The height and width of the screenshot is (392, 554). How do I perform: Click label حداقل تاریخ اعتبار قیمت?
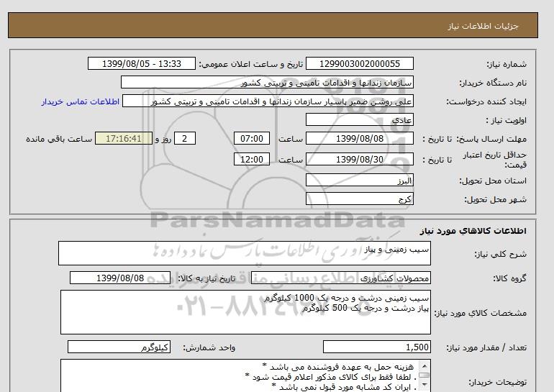(x=495, y=160)
